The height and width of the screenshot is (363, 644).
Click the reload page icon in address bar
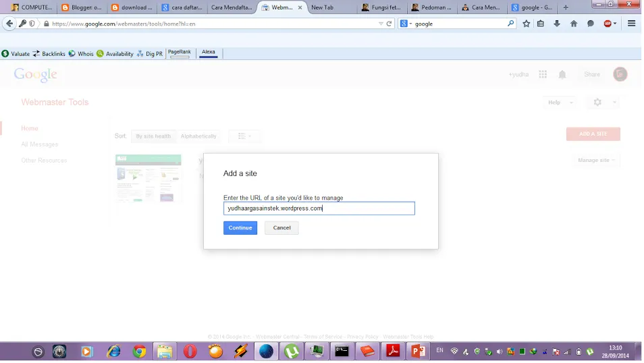pyautogui.click(x=389, y=24)
